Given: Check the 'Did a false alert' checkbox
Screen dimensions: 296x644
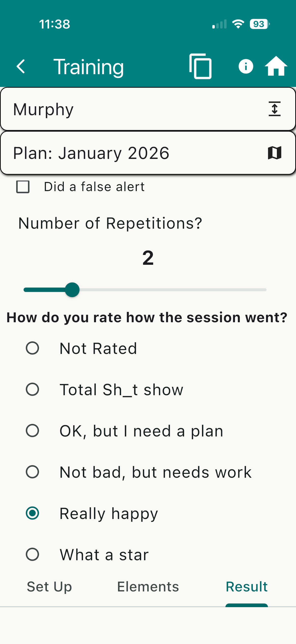Looking at the screenshot, I should [x=23, y=187].
